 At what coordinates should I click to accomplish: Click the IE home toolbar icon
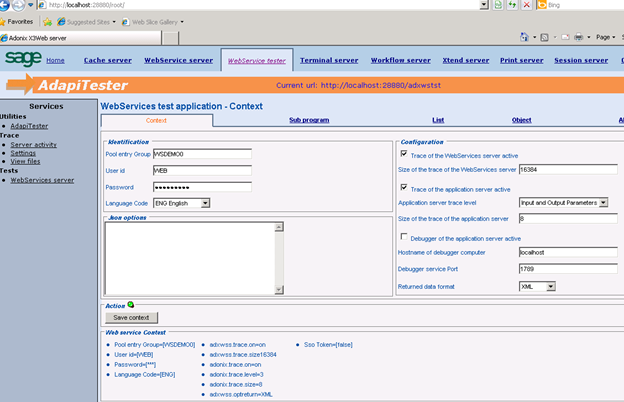525,37
